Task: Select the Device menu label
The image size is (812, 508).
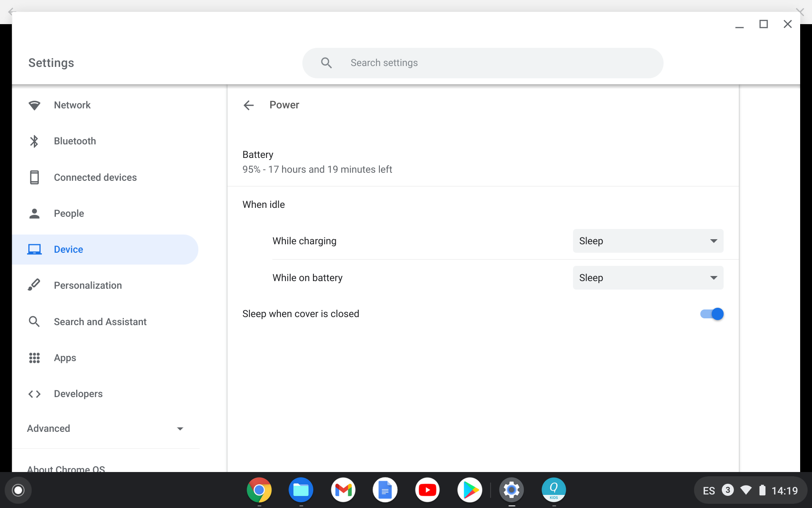Action: 69,249
